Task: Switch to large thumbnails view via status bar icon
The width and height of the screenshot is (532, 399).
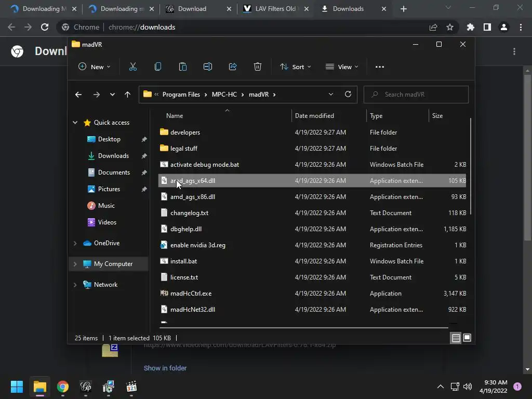Action: pos(467,338)
